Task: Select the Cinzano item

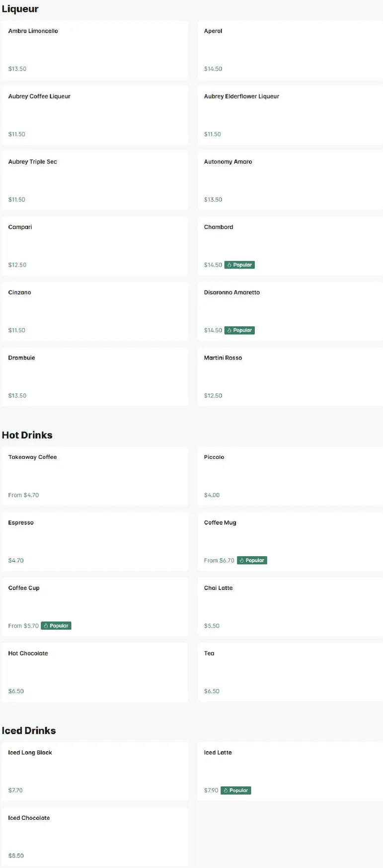Action: (x=95, y=311)
